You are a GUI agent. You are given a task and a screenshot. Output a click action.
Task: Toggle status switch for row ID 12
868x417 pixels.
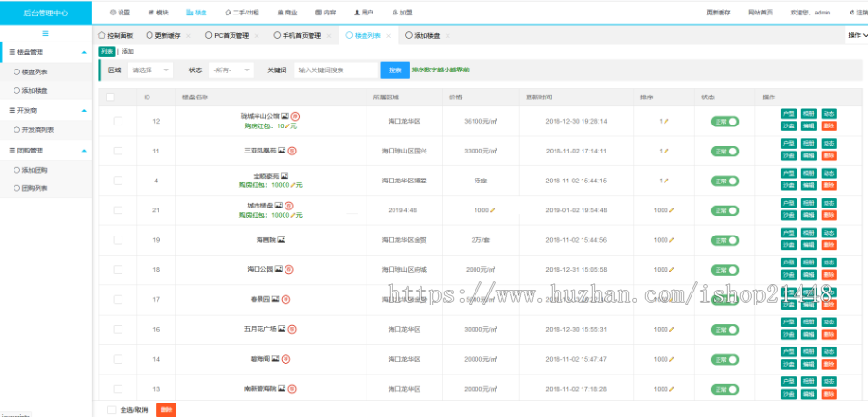[x=724, y=122]
